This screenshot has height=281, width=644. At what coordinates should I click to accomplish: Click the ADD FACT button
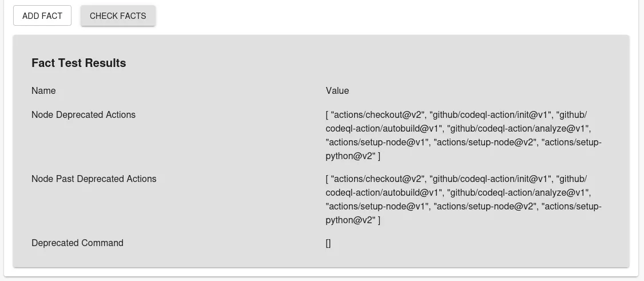click(42, 16)
